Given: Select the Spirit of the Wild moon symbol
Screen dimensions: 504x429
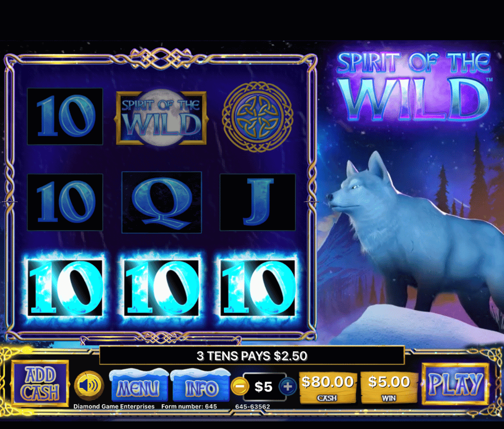Looking at the screenshot, I should (x=161, y=117).
